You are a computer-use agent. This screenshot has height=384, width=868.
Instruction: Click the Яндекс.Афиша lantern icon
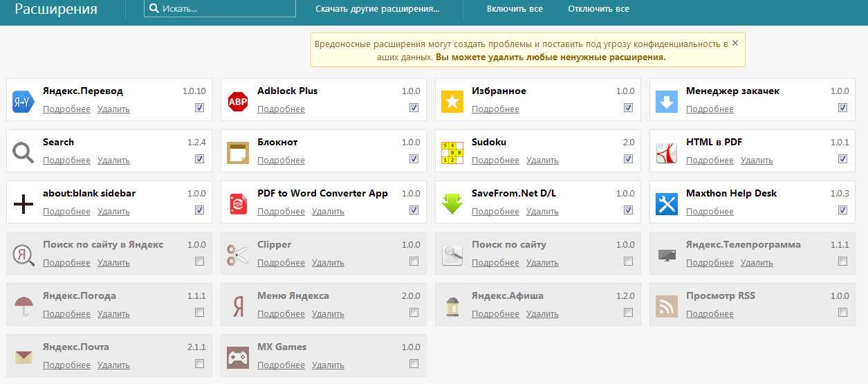452,307
